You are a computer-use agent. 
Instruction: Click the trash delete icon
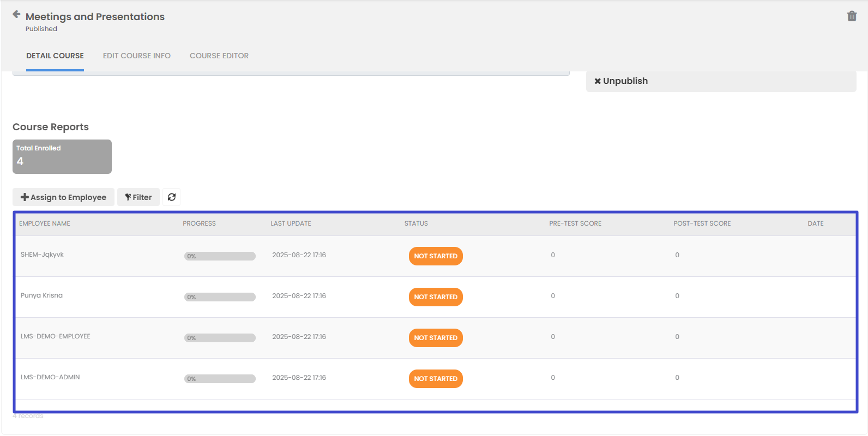tap(852, 16)
